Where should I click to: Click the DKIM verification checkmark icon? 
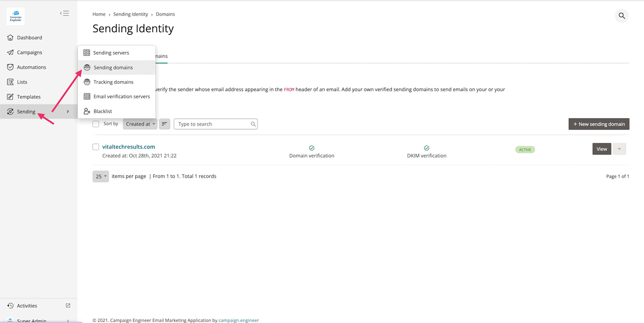point(427,148)
